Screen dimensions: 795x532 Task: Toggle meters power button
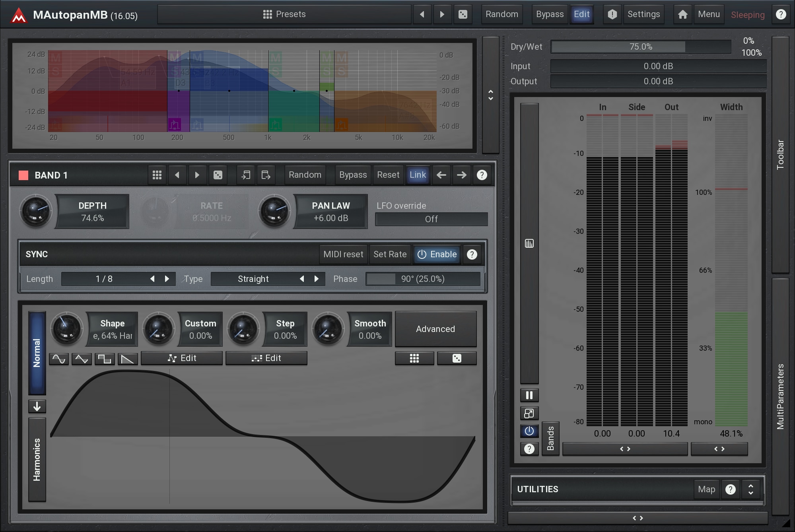529,431
